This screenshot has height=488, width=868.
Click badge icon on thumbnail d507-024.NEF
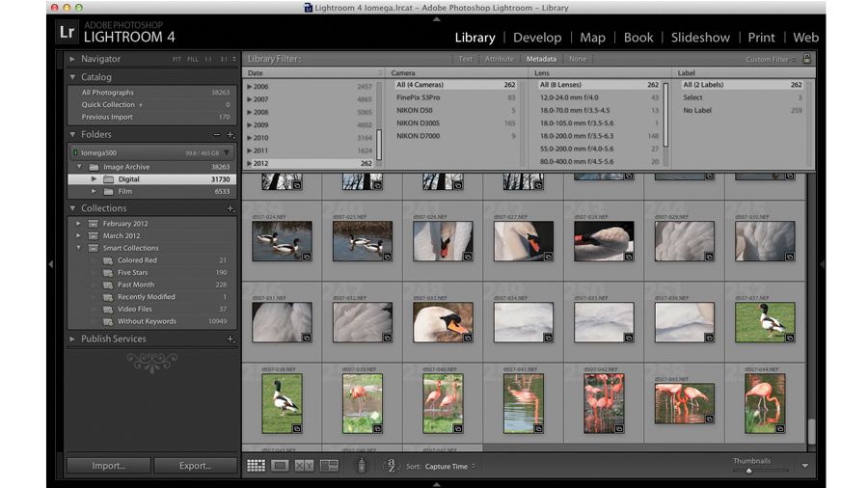pos(307,257)
